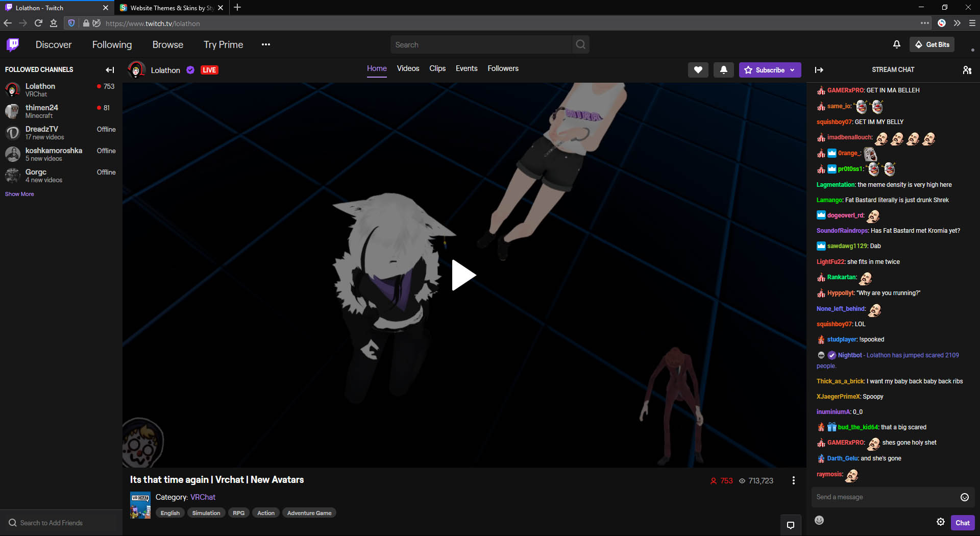The height and width of the screenshot is (536, 980).
Task: Click the Lagmentation username in chat
Action: (836, 185)
